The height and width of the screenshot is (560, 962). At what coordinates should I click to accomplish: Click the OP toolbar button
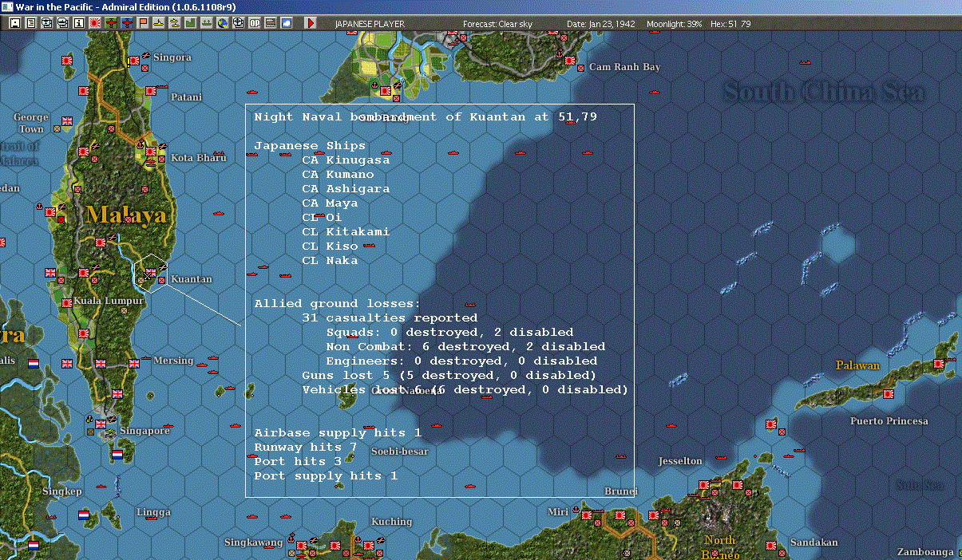(255, 23)
